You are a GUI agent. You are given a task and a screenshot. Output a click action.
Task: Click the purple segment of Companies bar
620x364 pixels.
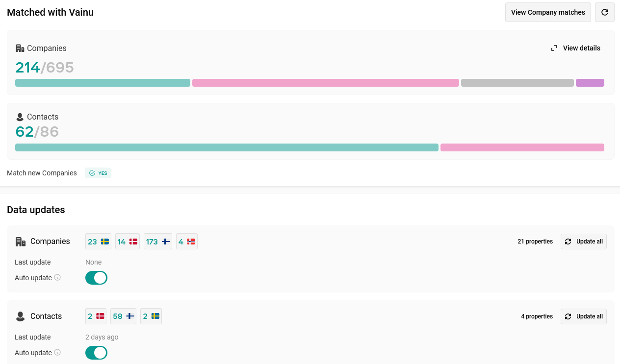pos(590,83)
